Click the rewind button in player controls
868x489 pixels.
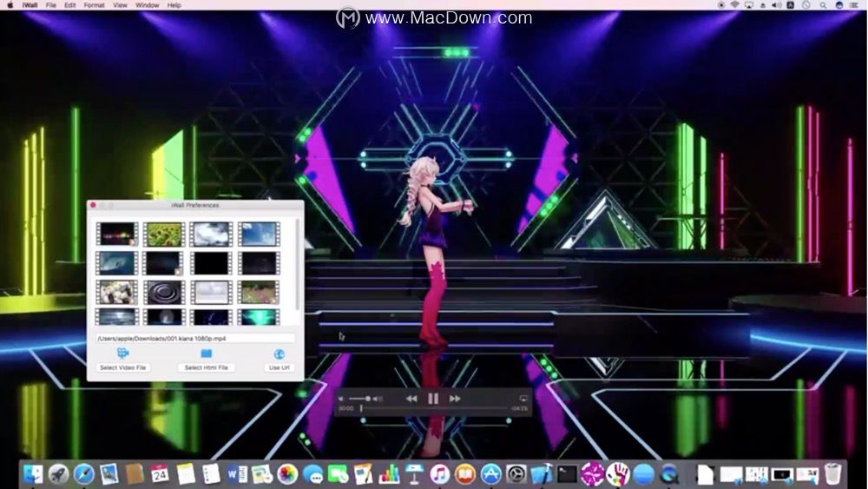411,399
